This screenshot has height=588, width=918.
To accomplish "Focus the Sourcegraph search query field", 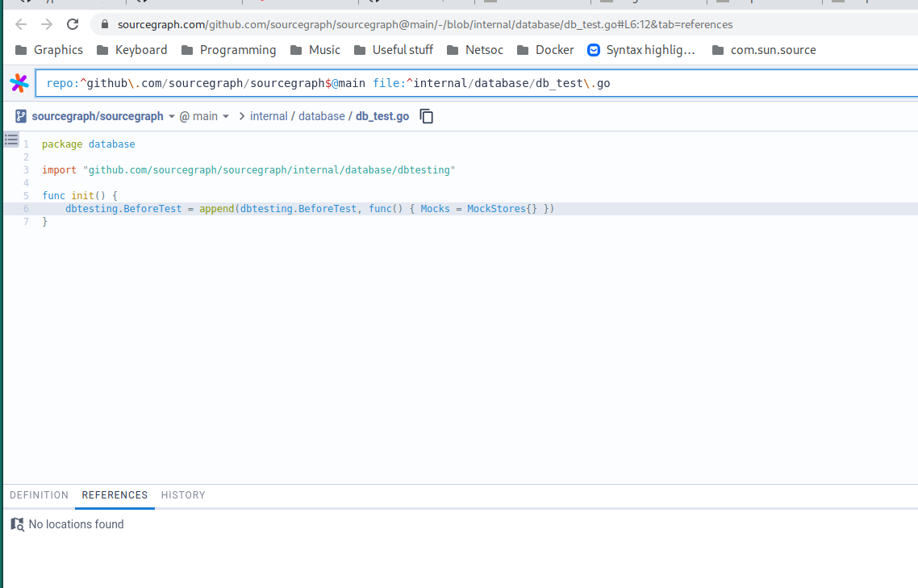I will pos(475,83).
